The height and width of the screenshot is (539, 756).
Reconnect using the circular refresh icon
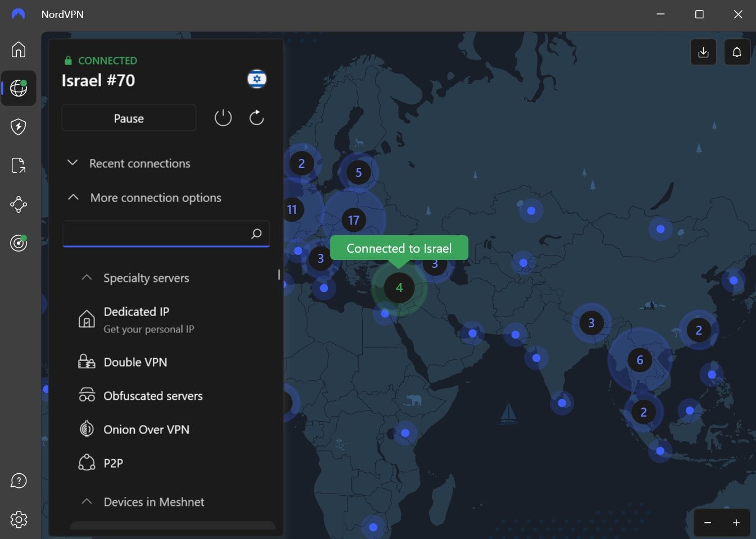point(256,118)
